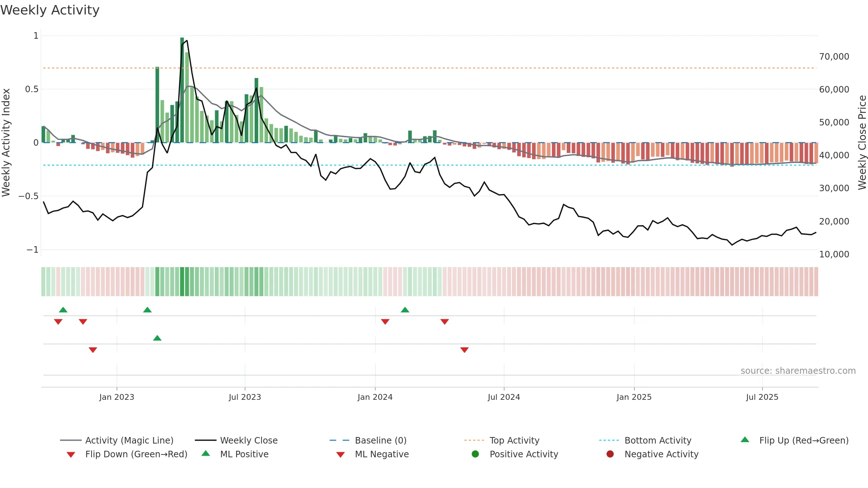868x488 pixels.
Task: Toggle the ML Positive legend entry
Action: tap(235, 454)
